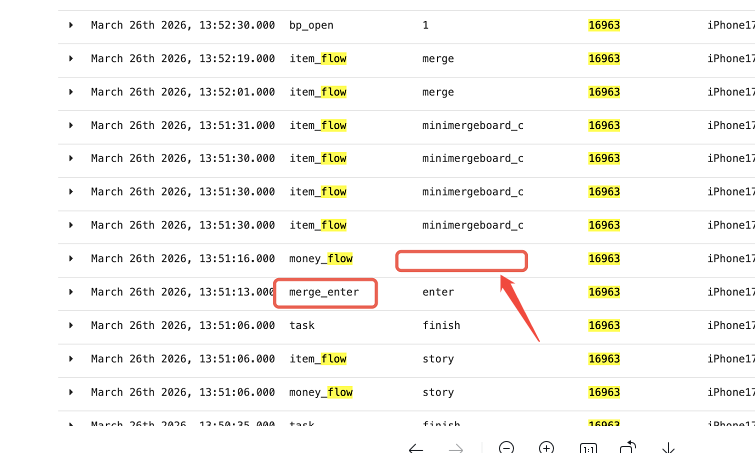Click the previous image left arrow
Image resolution: width=755 pixels, height=453 pixels.
[416, 448]
